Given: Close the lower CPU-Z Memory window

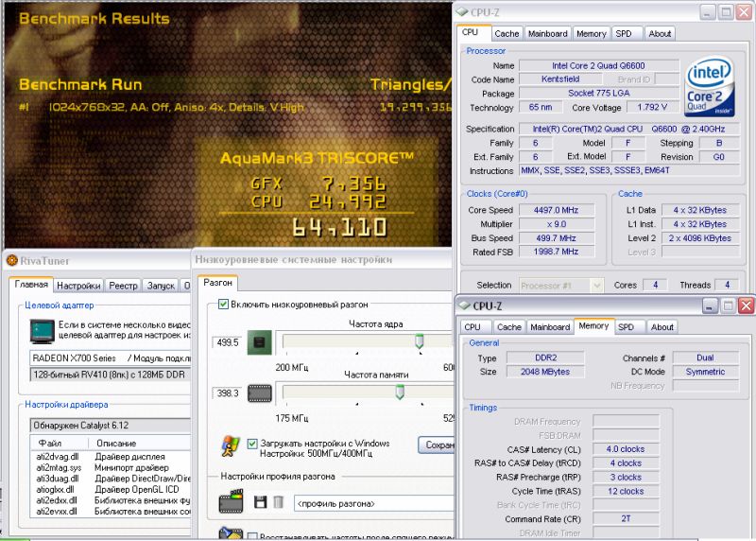Looking at the screenshot, I should coord(746,305).
